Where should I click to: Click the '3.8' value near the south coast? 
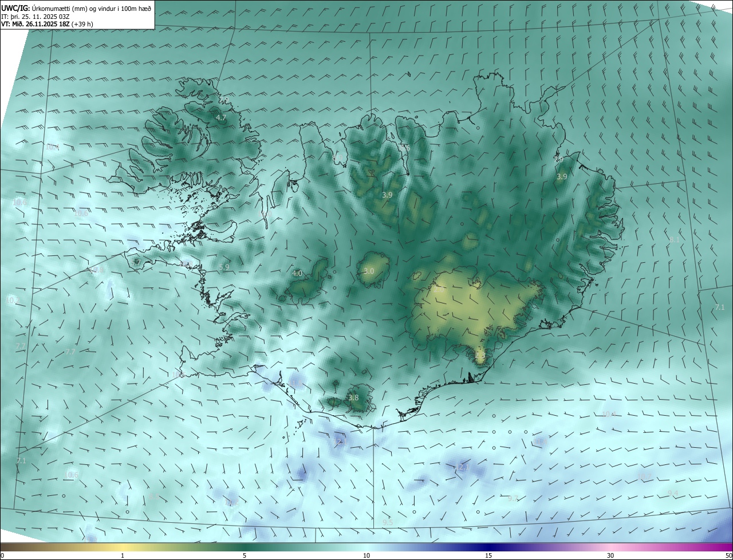coord(353,397)
